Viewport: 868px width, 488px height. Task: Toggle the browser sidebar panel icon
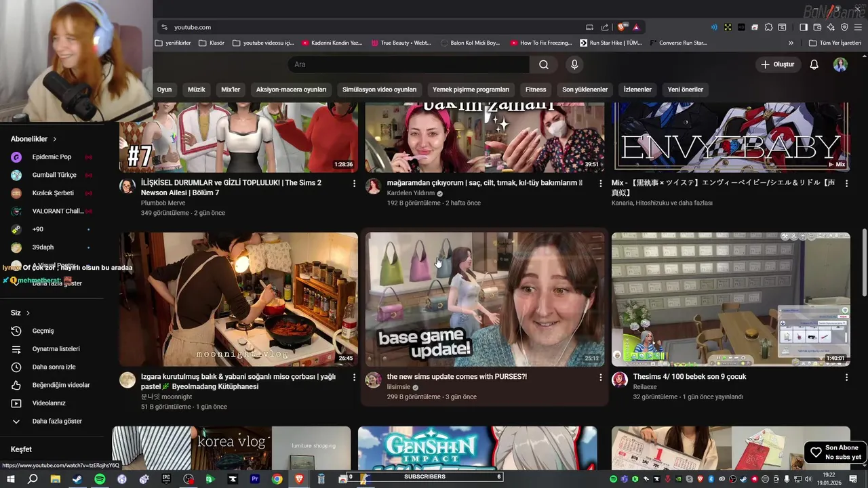804,27
